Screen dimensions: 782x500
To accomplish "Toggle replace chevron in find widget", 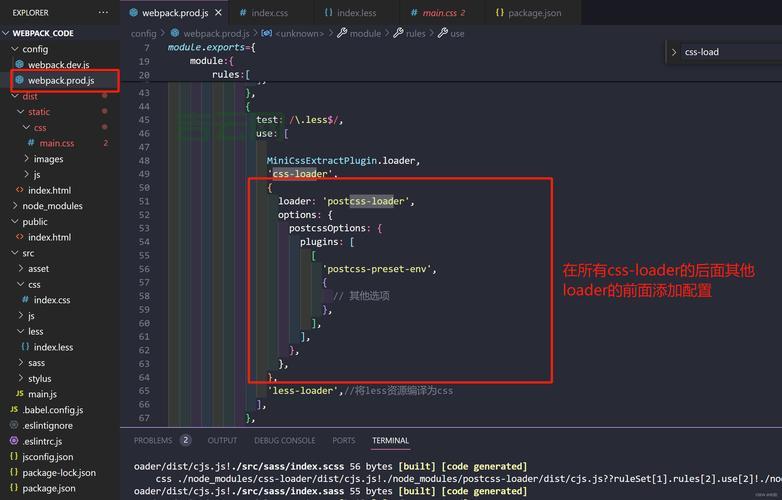I will tap(674, 52).
